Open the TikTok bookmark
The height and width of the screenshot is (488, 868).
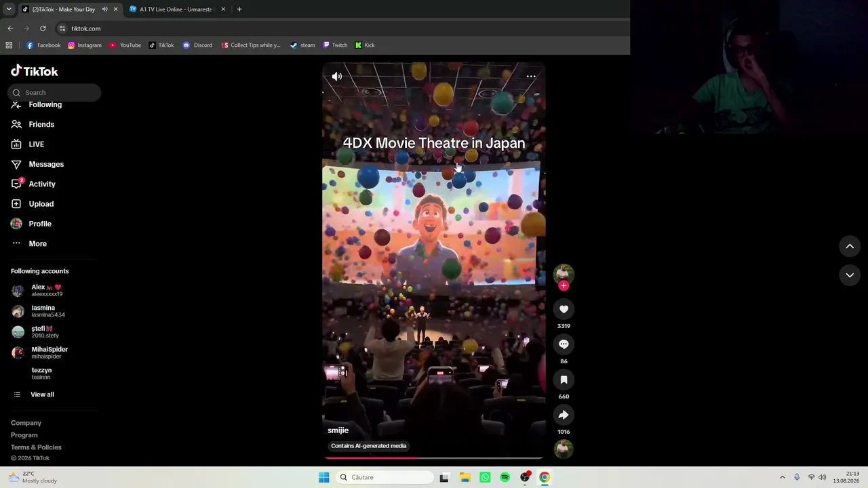tap(161, 45)
